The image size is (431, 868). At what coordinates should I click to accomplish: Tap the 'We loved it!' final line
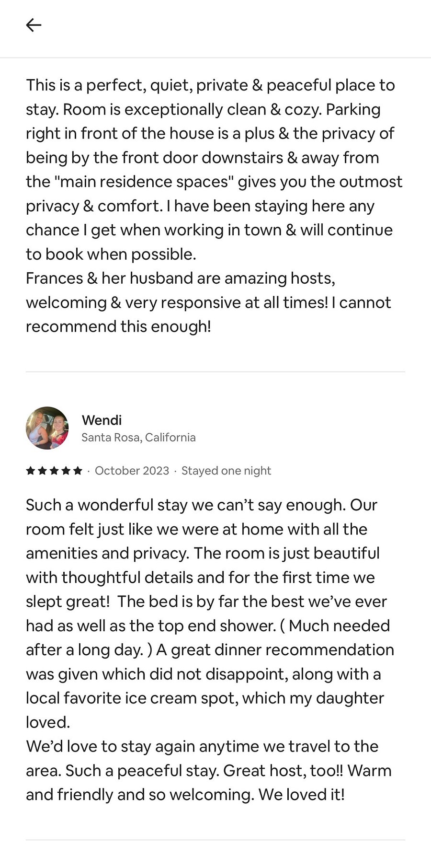point(301,795)
